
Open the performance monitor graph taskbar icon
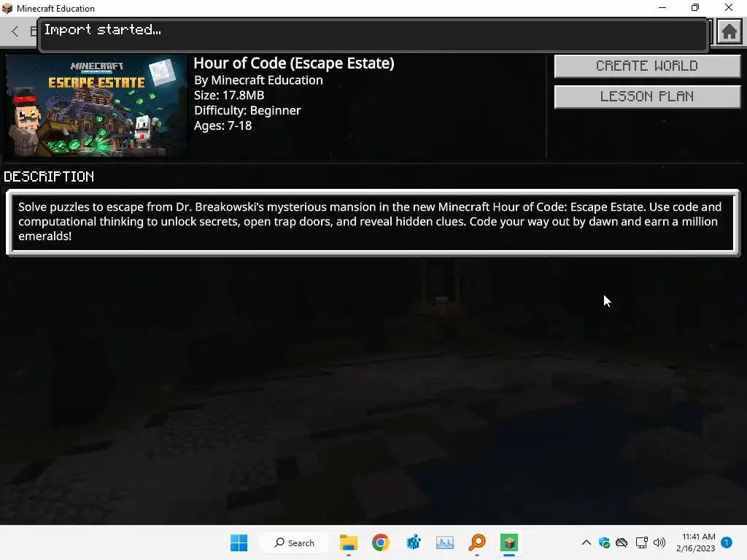point(445,542)
